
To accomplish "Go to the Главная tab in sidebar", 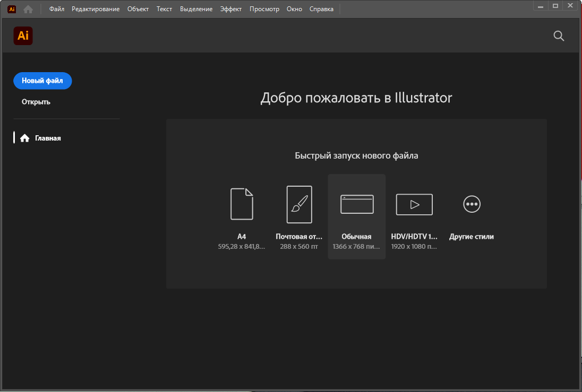I will (x=47, y=138).
